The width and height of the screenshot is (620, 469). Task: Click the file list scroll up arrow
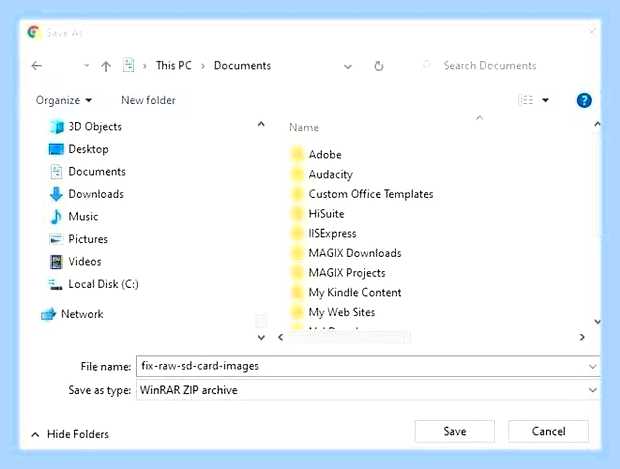coord(597,125)
